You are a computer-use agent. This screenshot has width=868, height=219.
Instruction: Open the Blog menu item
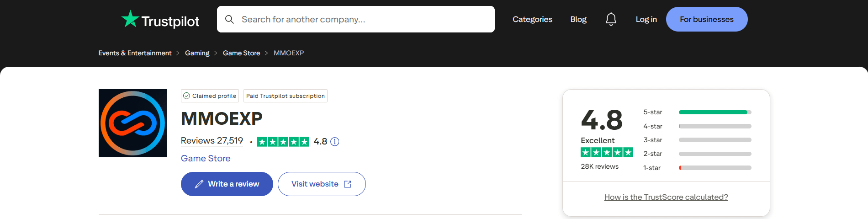(578, 19)
